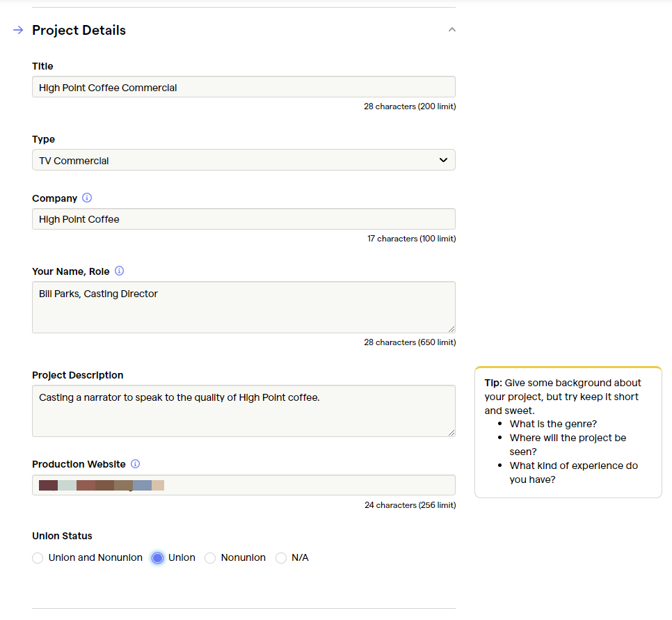Click the Your Name, Role text area
This screenshot has height=620, width=672.
[243, 307]
